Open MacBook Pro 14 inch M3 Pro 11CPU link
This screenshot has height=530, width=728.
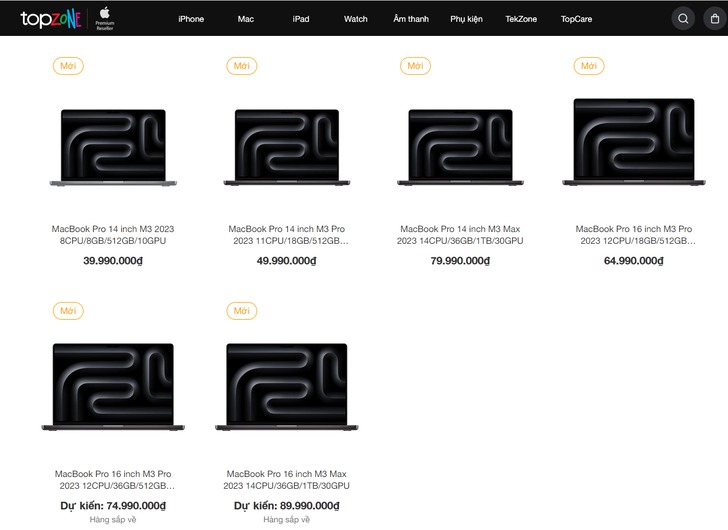click(x=287, y=235)
